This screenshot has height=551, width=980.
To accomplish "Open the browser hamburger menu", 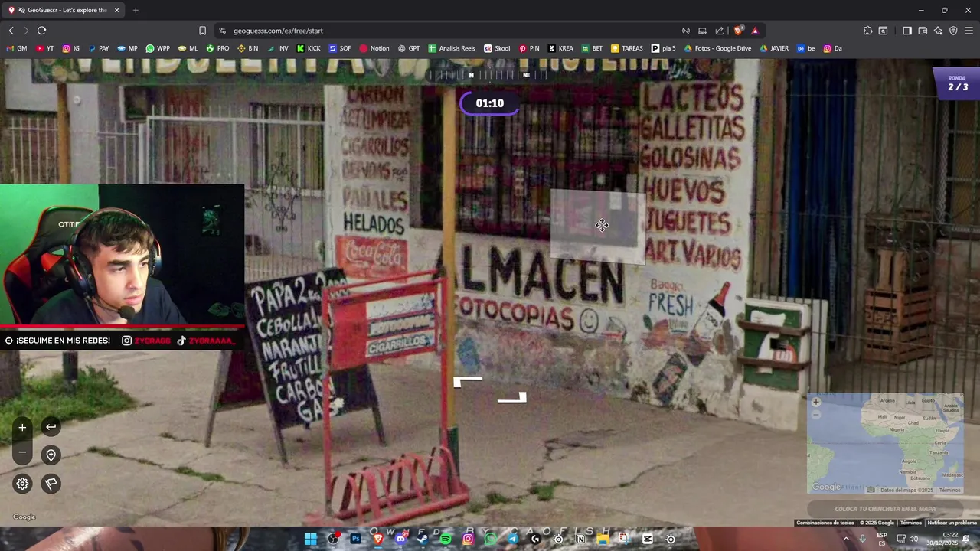I will [x=969, y=31].
